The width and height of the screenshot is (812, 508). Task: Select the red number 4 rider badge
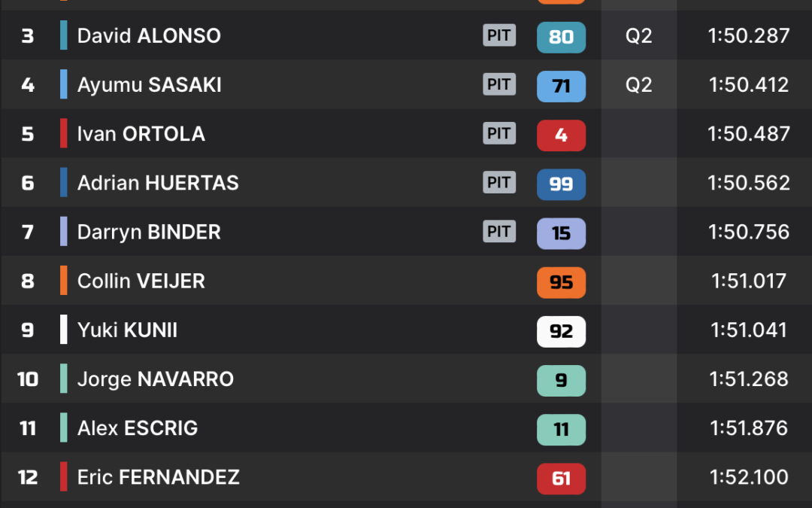click(x=562, y=135)
